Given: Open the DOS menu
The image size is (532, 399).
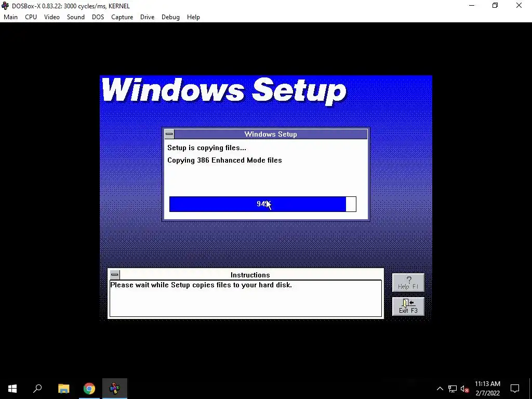Looking at the screenshot, I should [x=98, y=17].
